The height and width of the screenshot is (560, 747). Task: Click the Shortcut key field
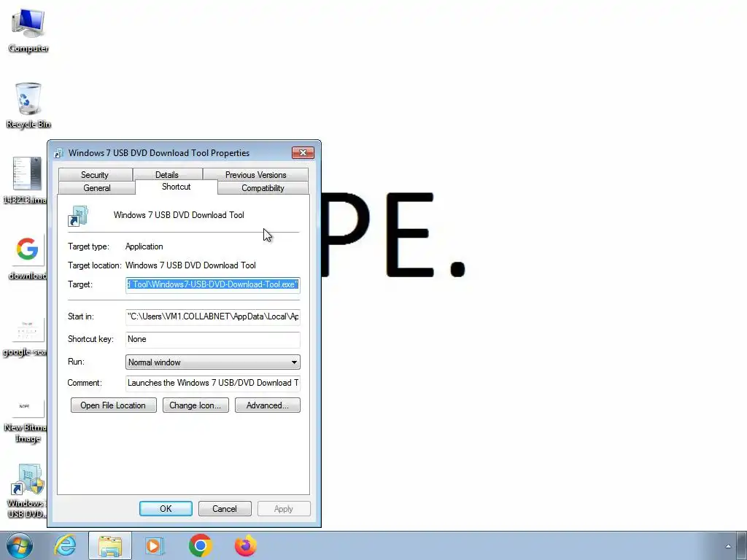(213, 339)
